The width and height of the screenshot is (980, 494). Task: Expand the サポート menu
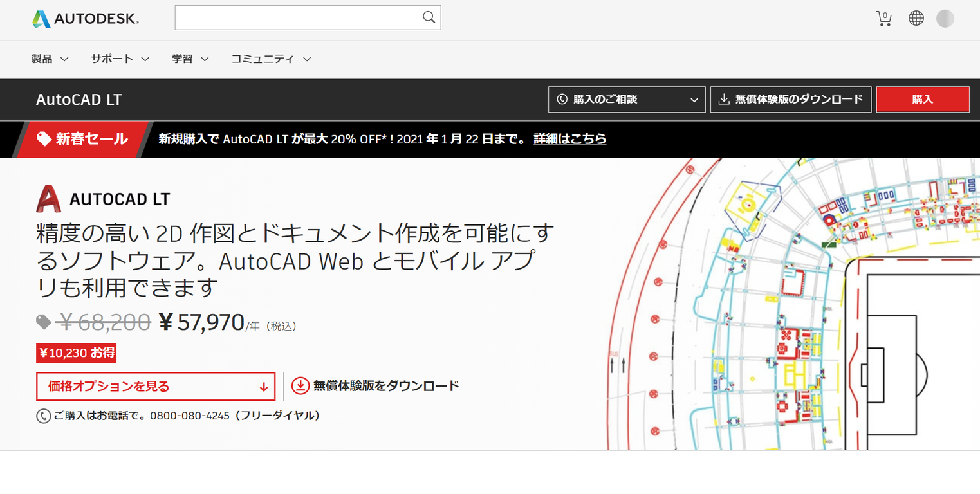pos(120,59)
